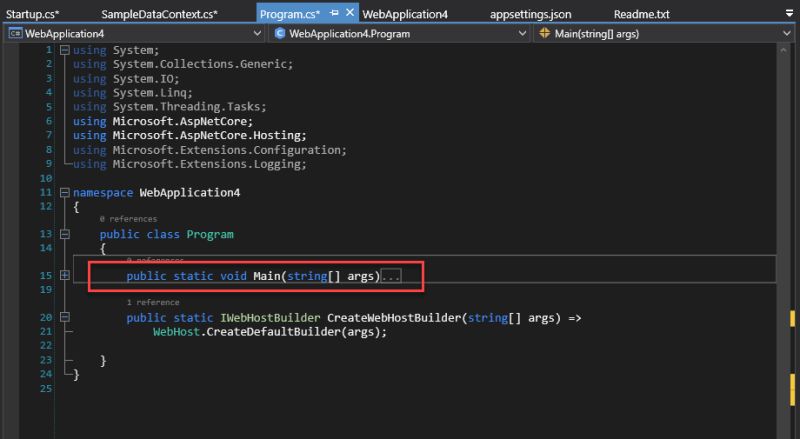Screen dimensions: 800x439
Task: Click the System.Threading.Tasks using line
Action: (169, 107)
